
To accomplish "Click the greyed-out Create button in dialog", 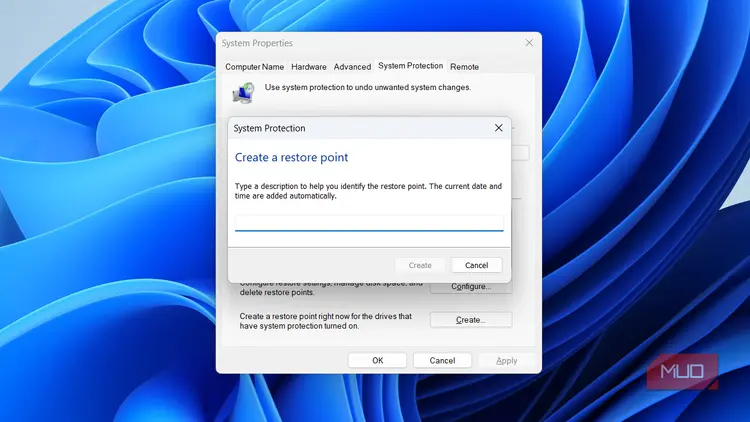I will [x=420, y=265].
